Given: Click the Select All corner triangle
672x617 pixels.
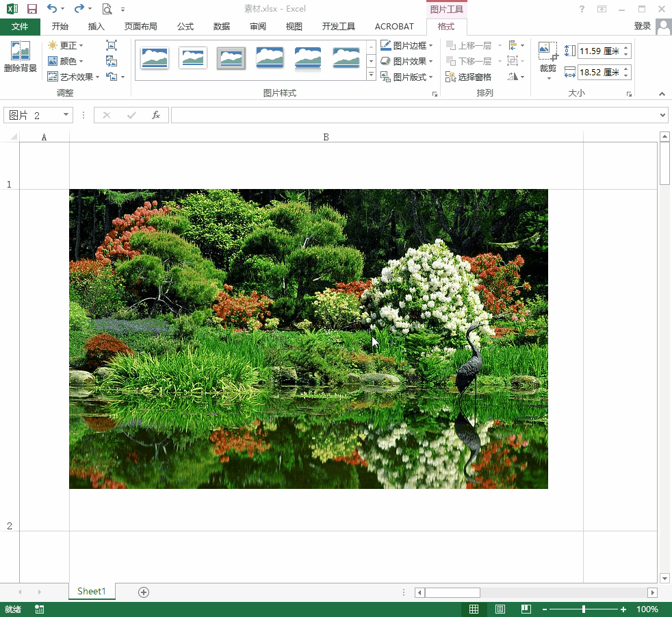Looking at the screenshot, I should pyautogui.click(x=14, y=137).
